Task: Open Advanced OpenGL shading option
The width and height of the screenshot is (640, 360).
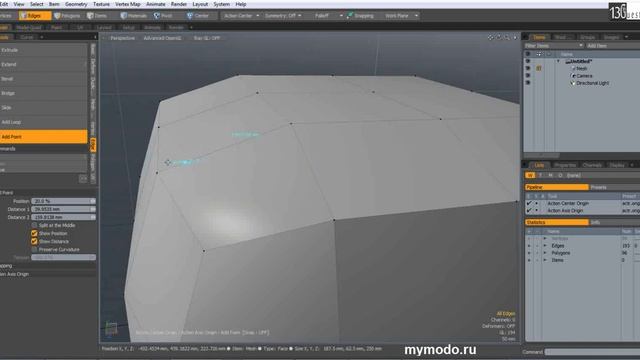Action: [162, 38]
